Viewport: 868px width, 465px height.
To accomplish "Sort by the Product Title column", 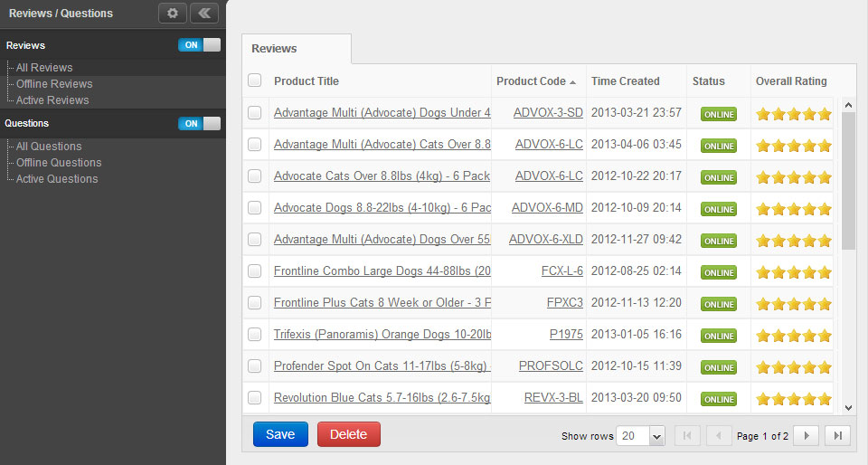I will point(307,81).
